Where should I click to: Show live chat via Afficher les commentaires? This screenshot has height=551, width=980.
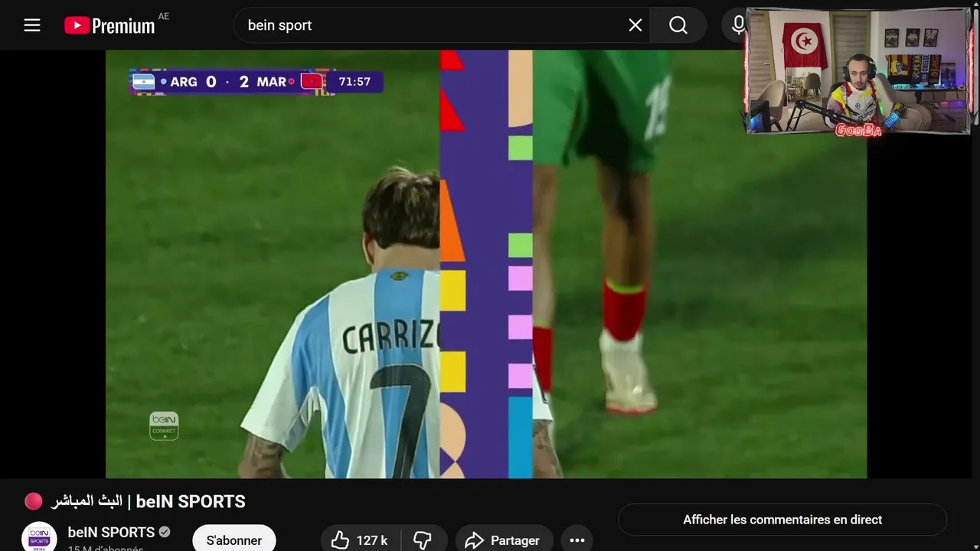tap(782, 520)
